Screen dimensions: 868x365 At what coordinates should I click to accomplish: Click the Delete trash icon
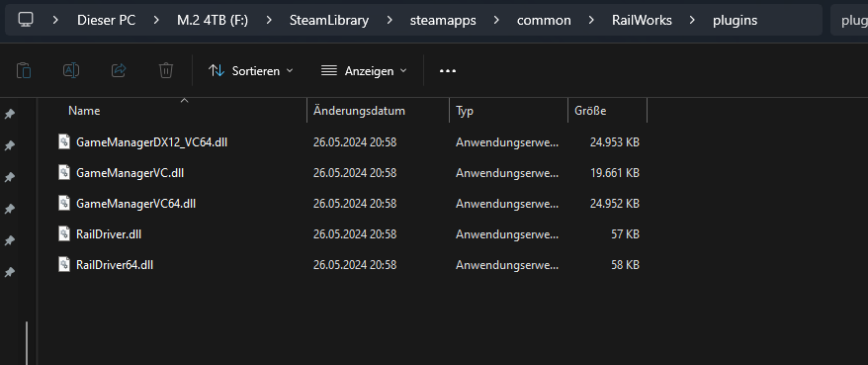[166, 70]
